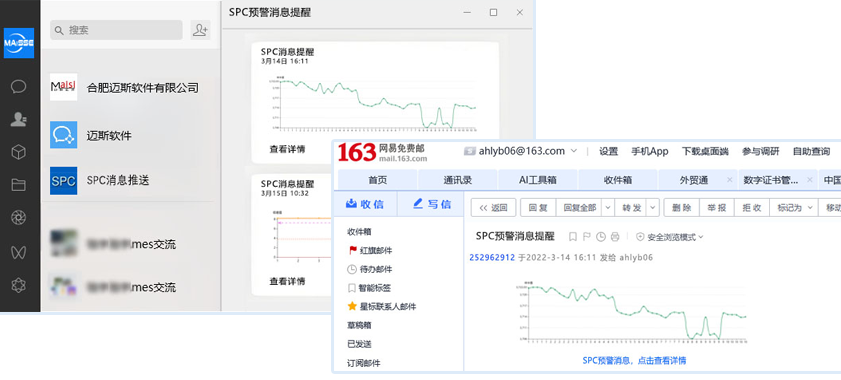Image resolution: width=841 pixels, height=380 pixels.
Task: Open the folder icon in sidebar
Action: click(x=19, y=185)
